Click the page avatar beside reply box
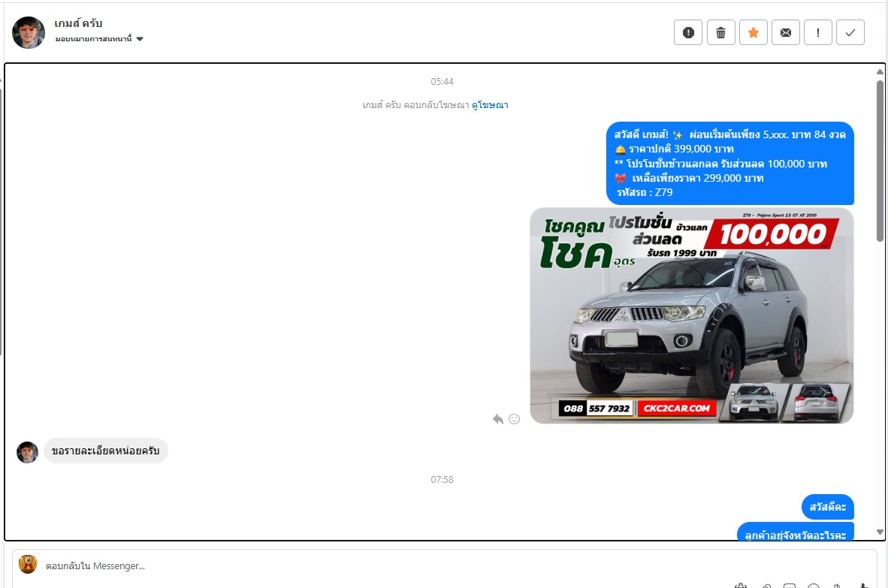Image resolution: width=888 pixels, height=588 pixels. [x=28, y=564]
